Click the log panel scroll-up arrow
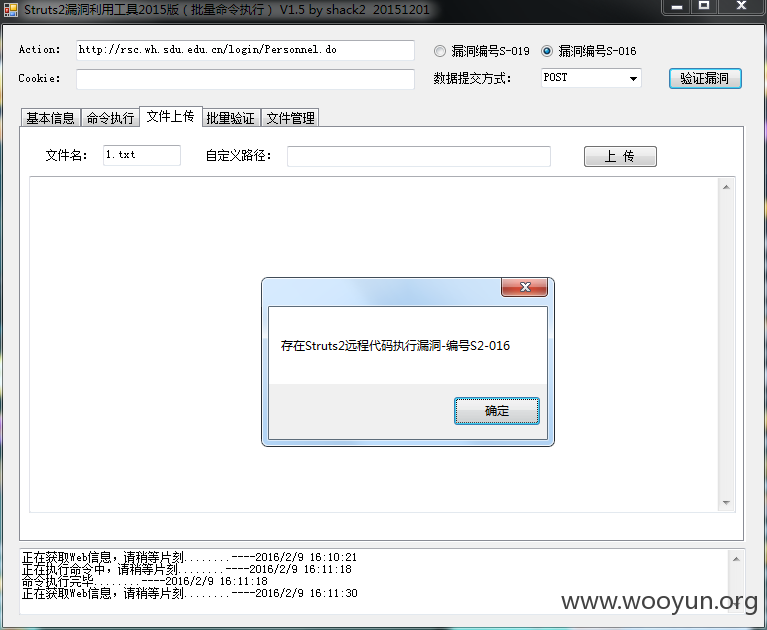This screenshot has width=767, height=630. 736,559
